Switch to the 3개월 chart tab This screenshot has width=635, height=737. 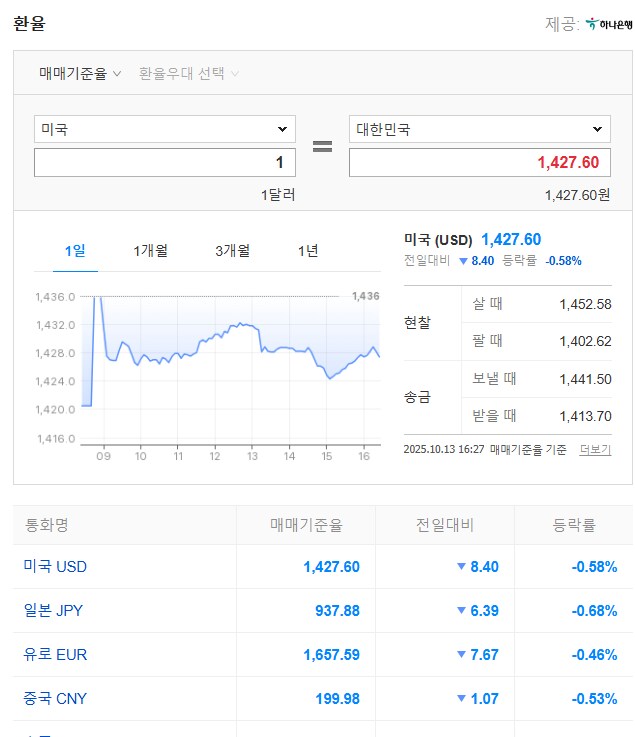point(232,251)
